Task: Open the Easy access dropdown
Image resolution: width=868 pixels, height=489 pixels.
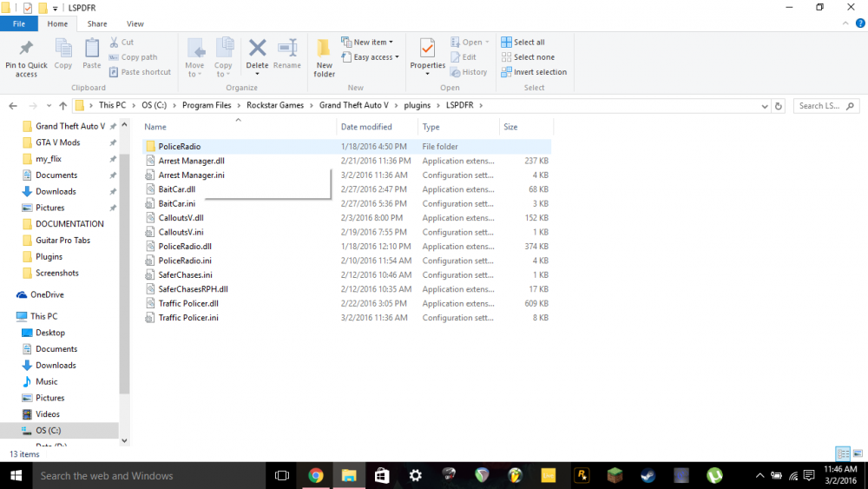Action: coord(371,57)
